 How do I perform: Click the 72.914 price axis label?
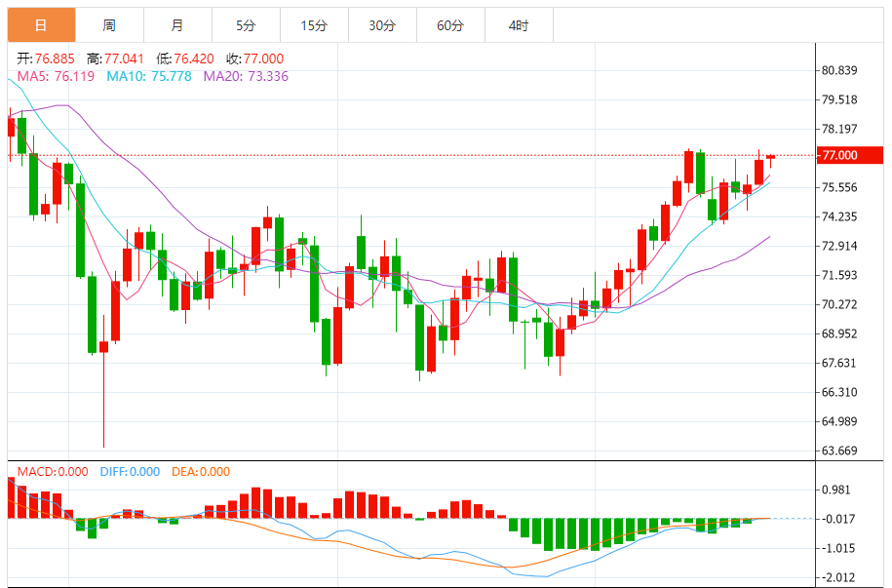839,246
